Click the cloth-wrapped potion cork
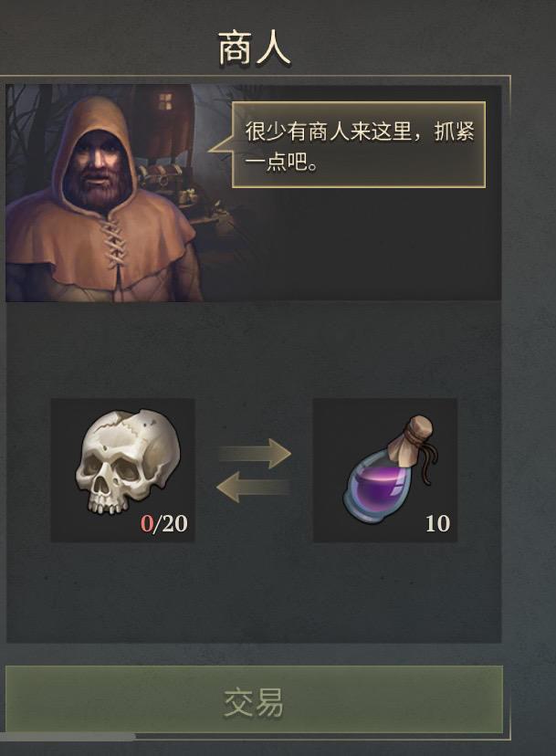The height and width of the screenshot is (756, 556). coord(413,441)
